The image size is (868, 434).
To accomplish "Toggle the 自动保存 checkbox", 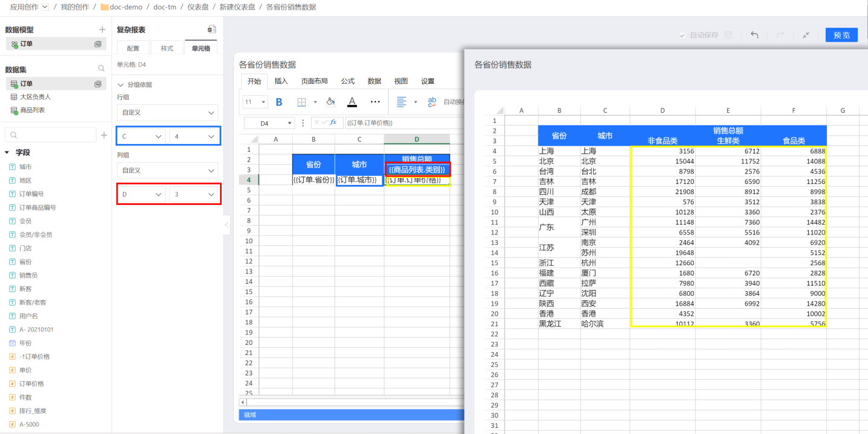I will (x=682, y=36).
